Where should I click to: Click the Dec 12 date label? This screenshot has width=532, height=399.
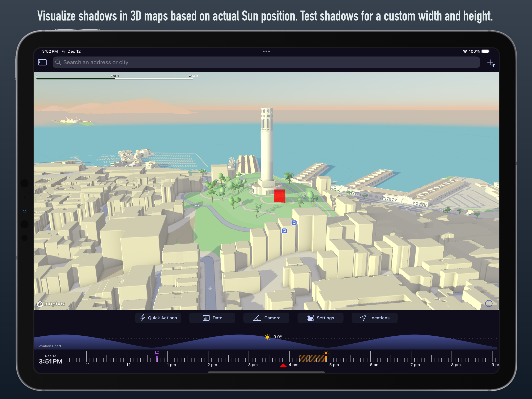pos(50,356)
